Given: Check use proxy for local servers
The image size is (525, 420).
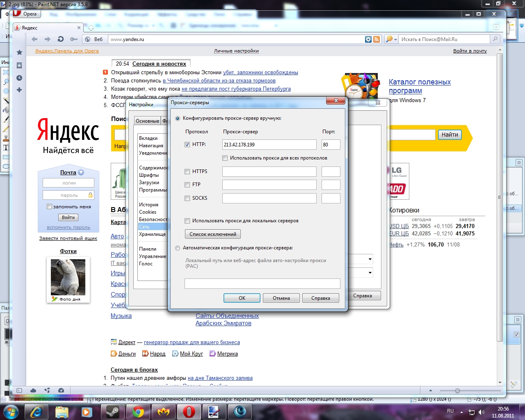Looking at the screenshot, I should click(x=187, y=221).
